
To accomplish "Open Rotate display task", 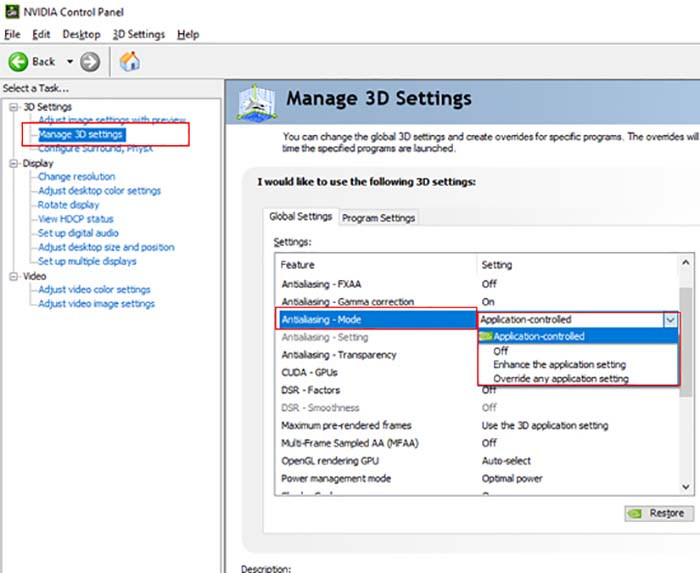I will click(68, 205).
